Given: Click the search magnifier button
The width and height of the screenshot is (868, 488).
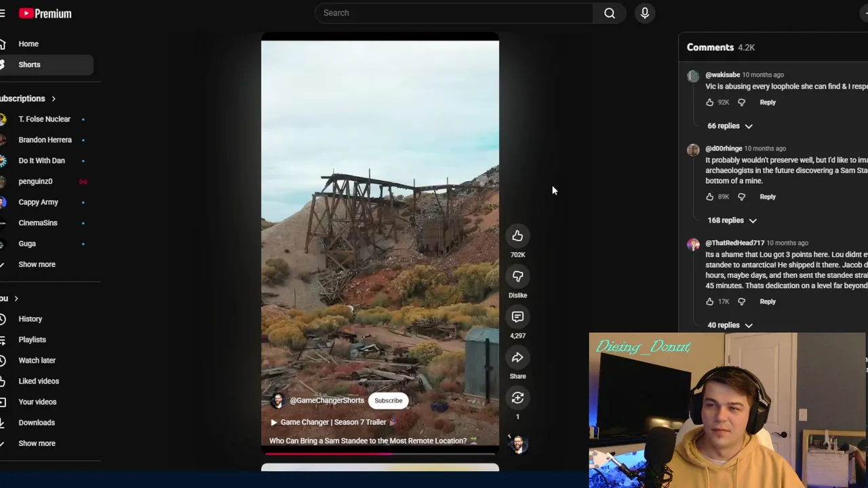Looking at the screenshot, I should 610,13.
